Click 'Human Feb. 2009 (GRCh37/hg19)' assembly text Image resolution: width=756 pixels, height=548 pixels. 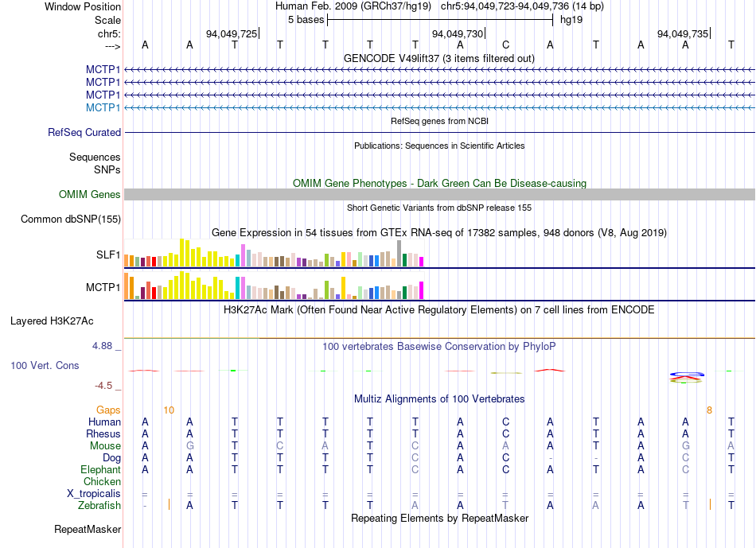click(353, 6)
